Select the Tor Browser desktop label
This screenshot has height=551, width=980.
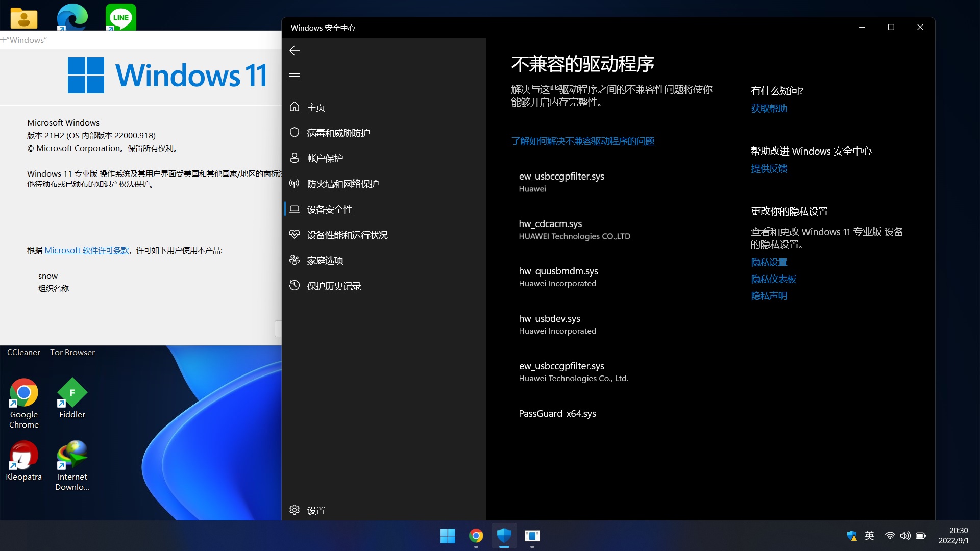click(x=72, y=353)
